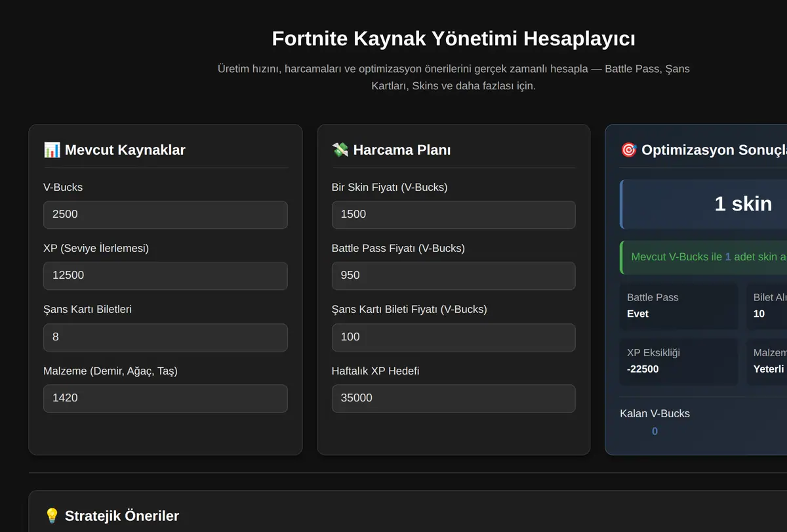Focus the Şans Kartı Bileti Fiyatı input
Viewport: 787px width, 532px height.
[x=454, y=337]
